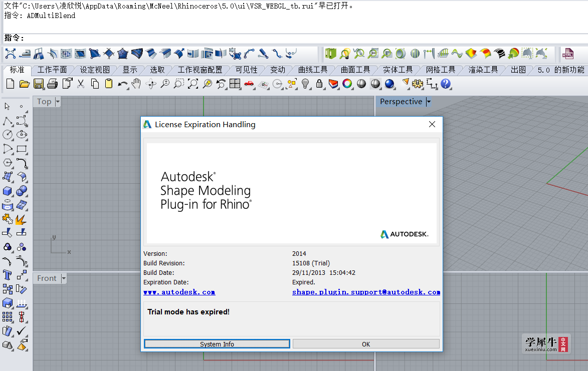Switch to the 曲线工具 tab
Screen dimensions: 588x371
[313, 70]
